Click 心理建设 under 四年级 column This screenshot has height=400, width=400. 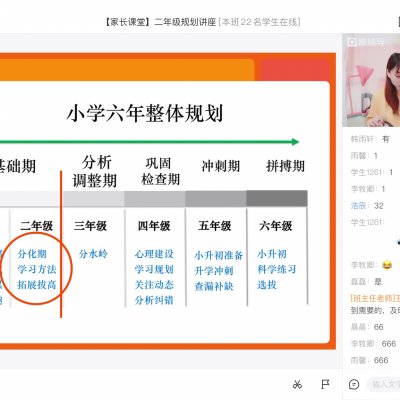[x=154, y=254]
